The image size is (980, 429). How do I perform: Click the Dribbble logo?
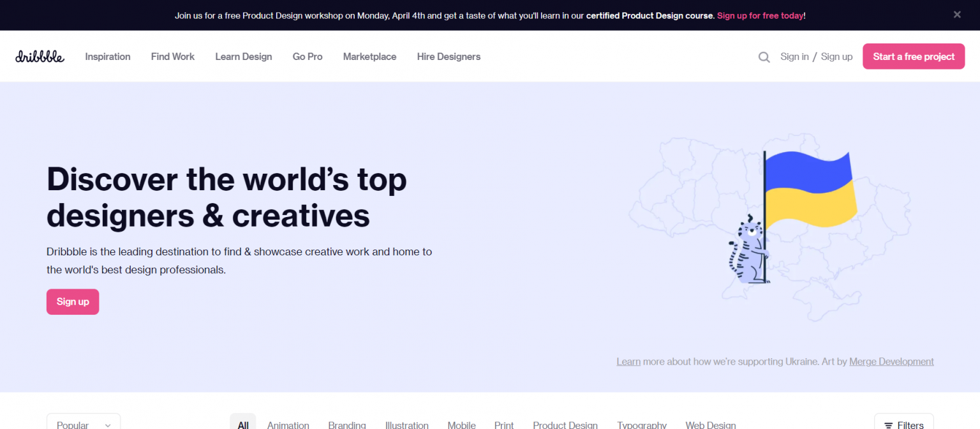(40, 56)
